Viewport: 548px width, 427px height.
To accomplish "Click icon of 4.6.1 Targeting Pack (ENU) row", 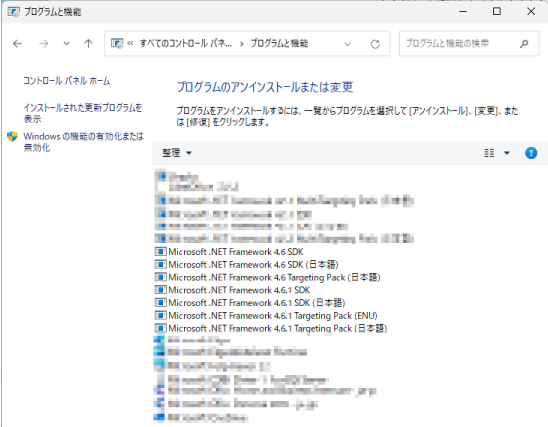I will tap(160, 316).
